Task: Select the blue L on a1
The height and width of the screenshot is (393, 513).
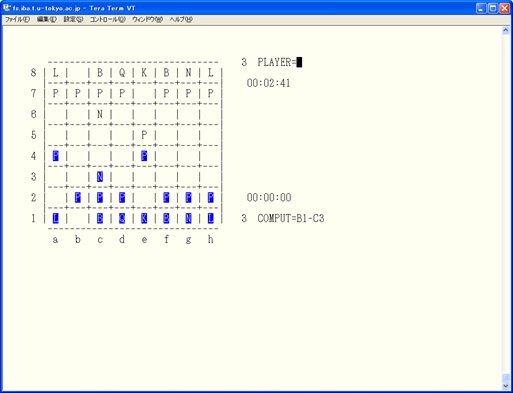Action: [55, 218]
